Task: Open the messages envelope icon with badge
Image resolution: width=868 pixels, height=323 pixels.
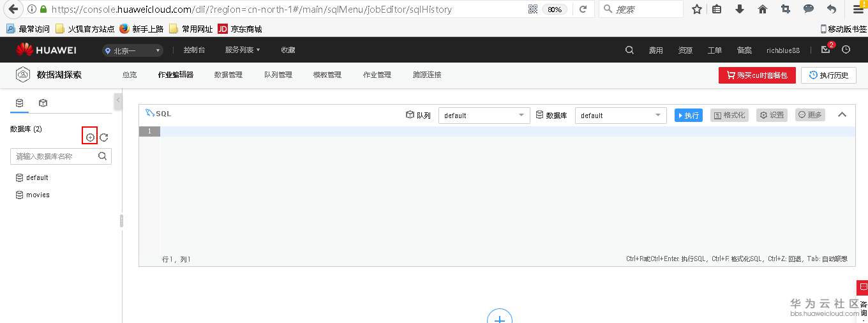Action: tap(825, 50)
